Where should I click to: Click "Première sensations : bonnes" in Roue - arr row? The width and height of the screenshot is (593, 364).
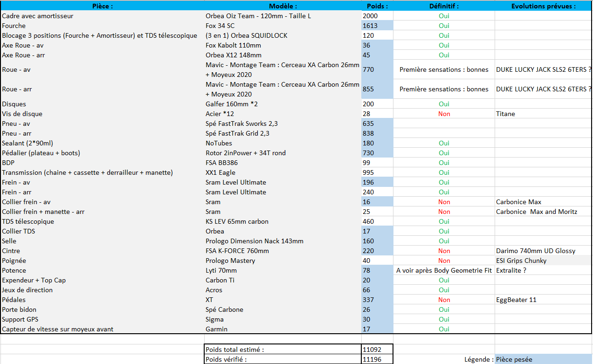(444, 89)
